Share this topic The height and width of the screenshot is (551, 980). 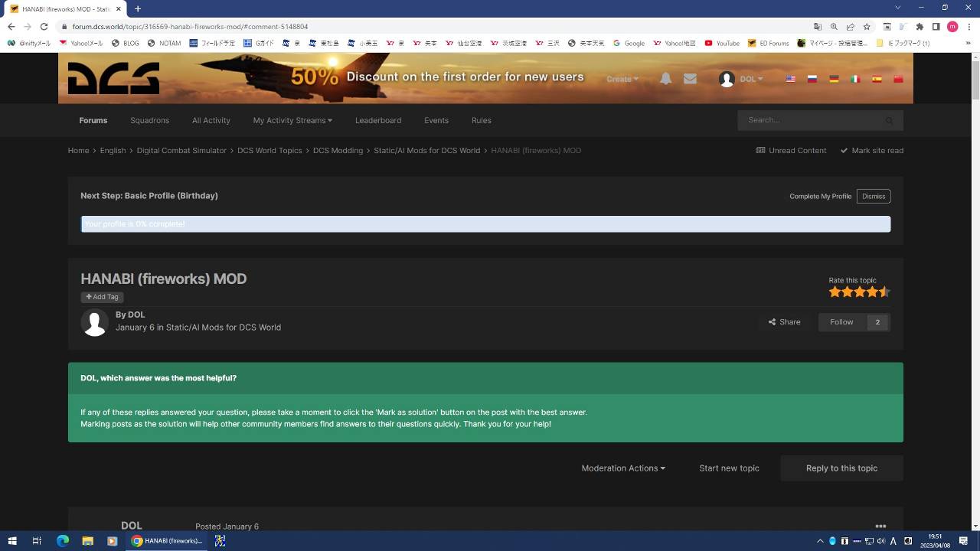(x=785, y=322)
